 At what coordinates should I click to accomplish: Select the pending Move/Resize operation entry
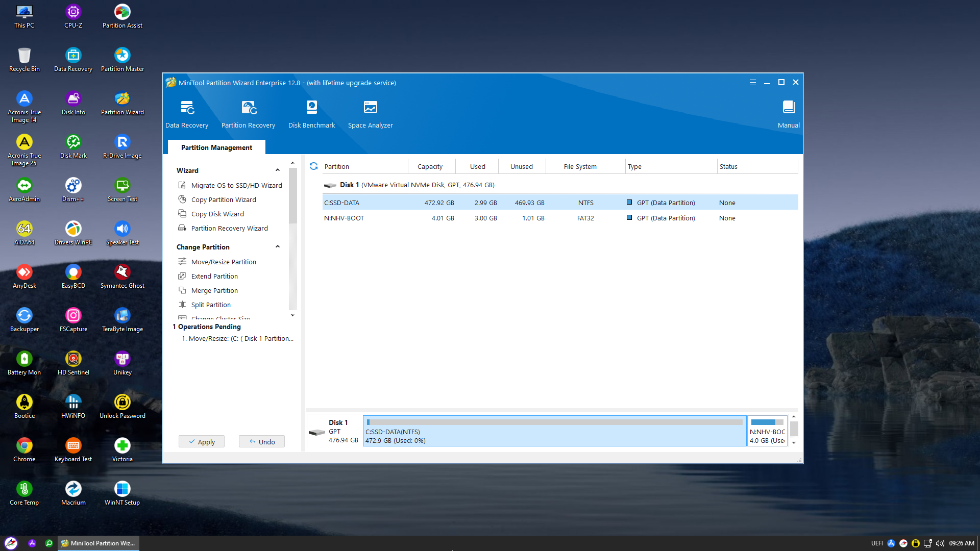(238, 338)
